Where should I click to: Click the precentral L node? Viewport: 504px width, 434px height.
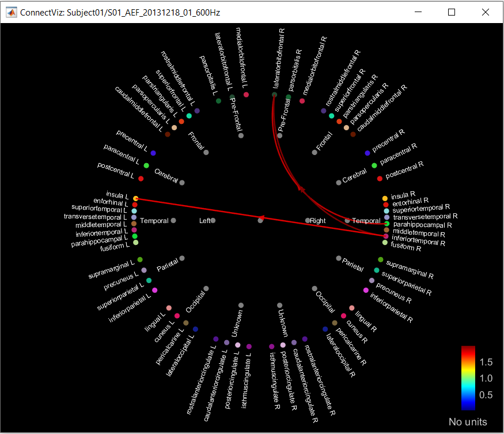tap(153, 153)
